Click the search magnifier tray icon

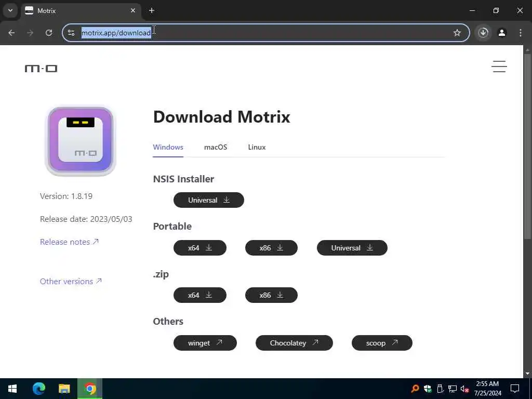coord(415,389)
